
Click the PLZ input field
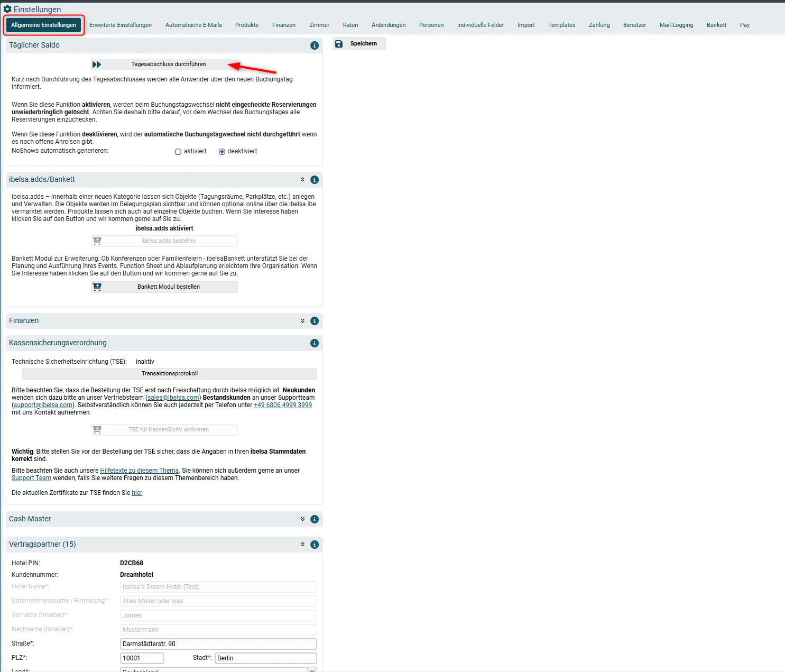coord(142,658)
